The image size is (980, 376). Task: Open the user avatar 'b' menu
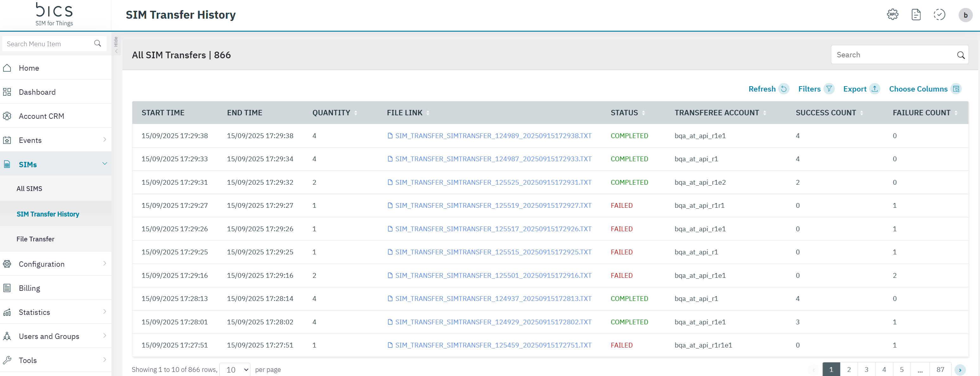965,15
